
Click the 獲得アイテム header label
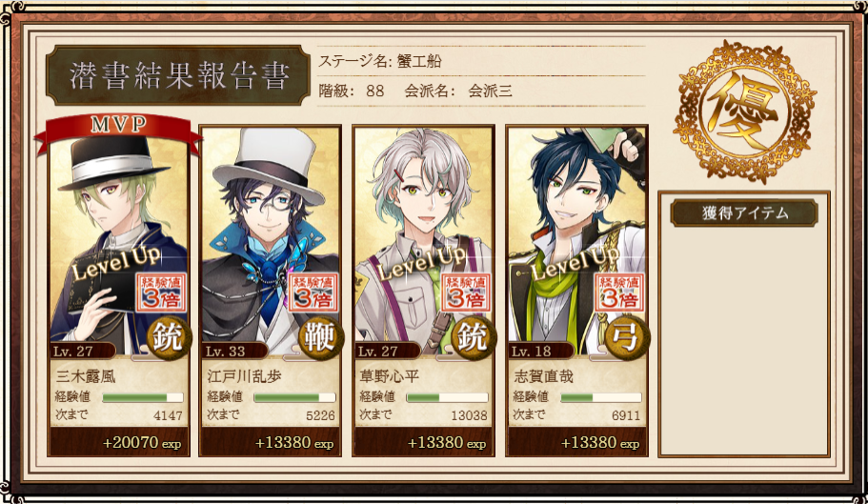(x=744, y=213)
